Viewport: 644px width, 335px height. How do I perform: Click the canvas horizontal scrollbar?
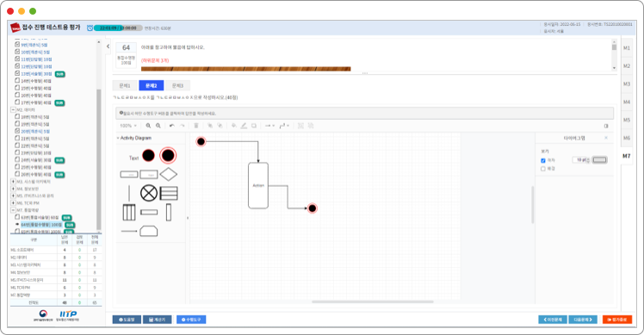[x=373, y=301]
